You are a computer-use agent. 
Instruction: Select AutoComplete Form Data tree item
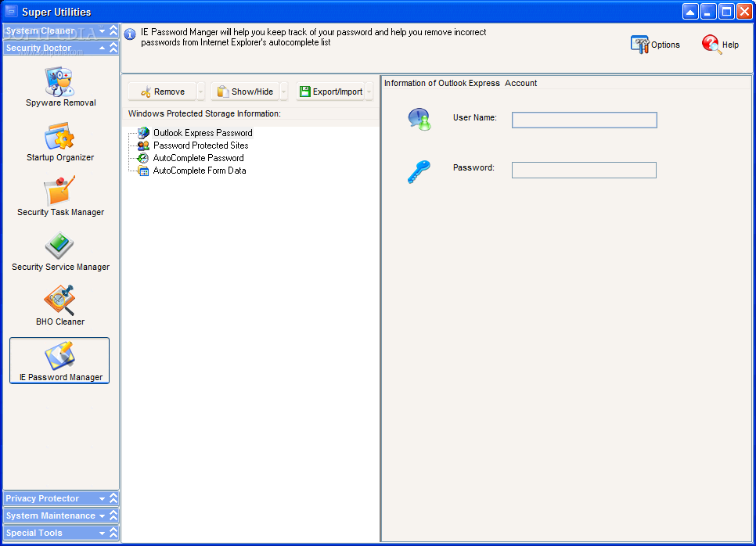coord(199,170)
